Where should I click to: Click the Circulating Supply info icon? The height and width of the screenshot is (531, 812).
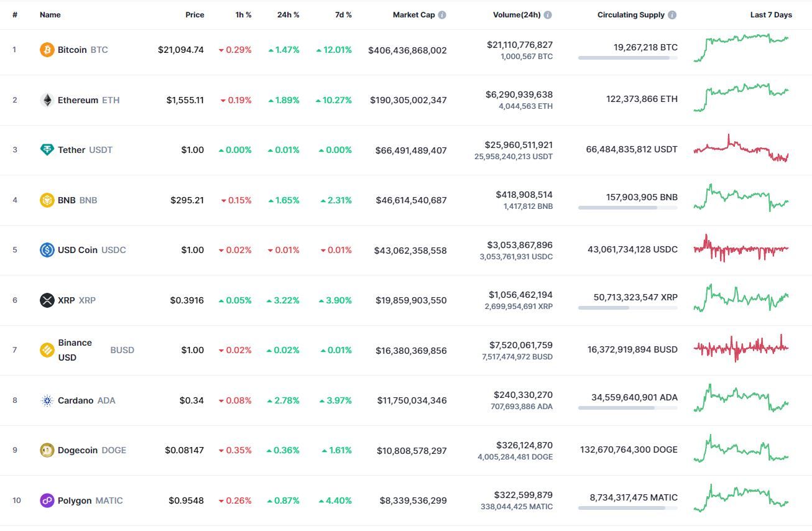(x=673, y=15)
